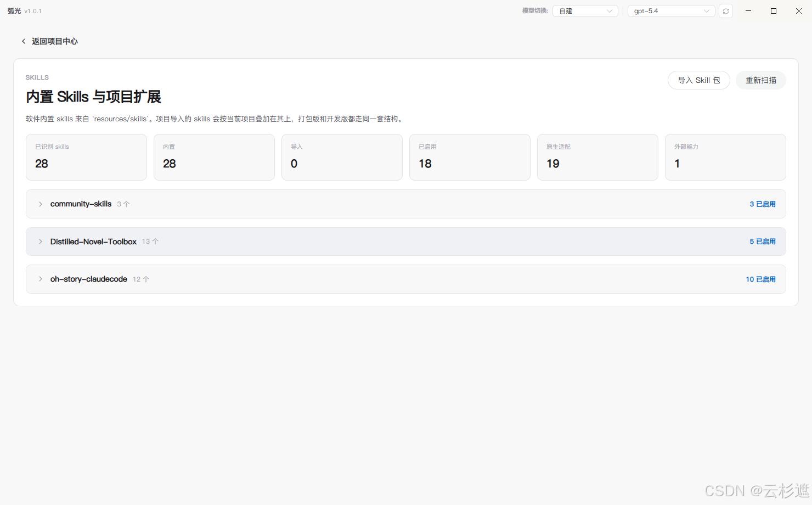
Task: Click the 模型切换 label
Action: click(535, 11)
